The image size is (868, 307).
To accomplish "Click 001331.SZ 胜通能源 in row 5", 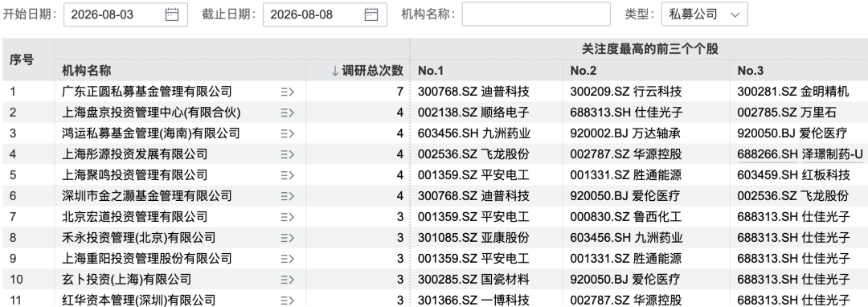I will point(626,175).
